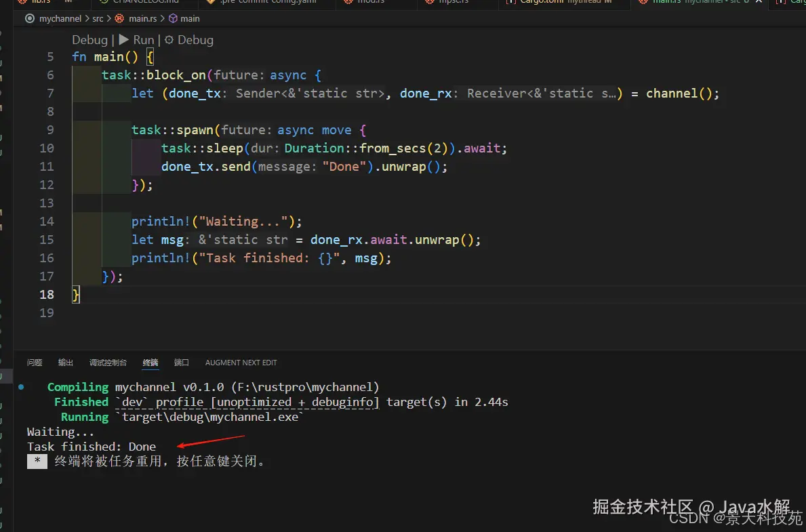Viewport: 806px width, 532px height.
Task: Click the underlined 'unoptimized + debuginfo' terminal text
Action: tap(295, 402)
